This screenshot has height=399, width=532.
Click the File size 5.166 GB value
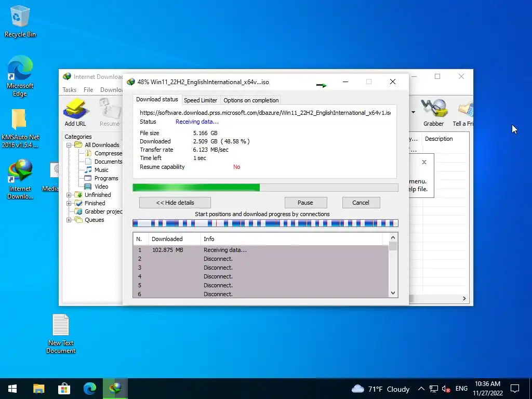(205, 133)
